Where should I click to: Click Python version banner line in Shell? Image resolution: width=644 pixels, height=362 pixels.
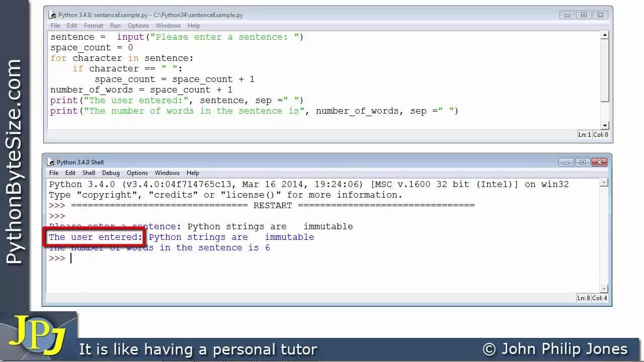tap(309, 184)
